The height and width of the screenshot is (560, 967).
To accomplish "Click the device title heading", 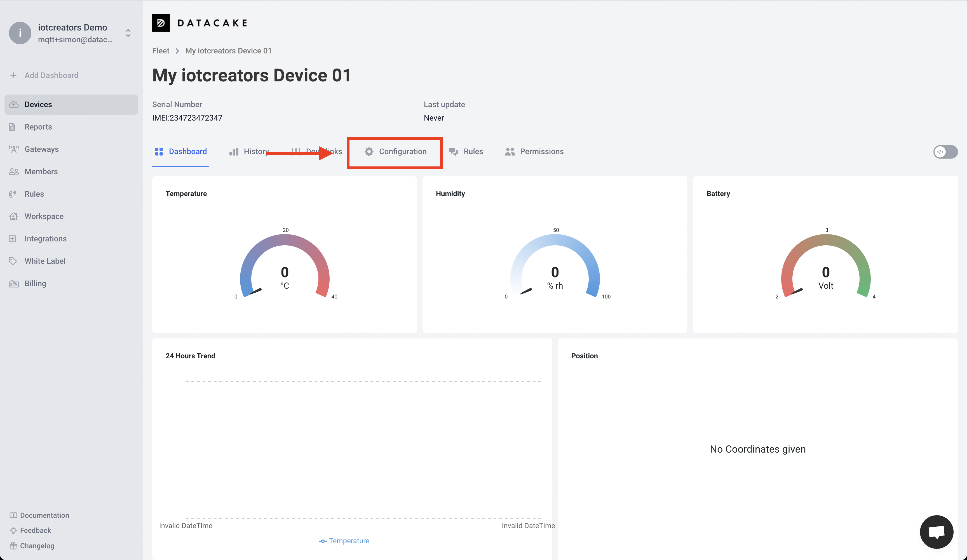I will 252,75.
